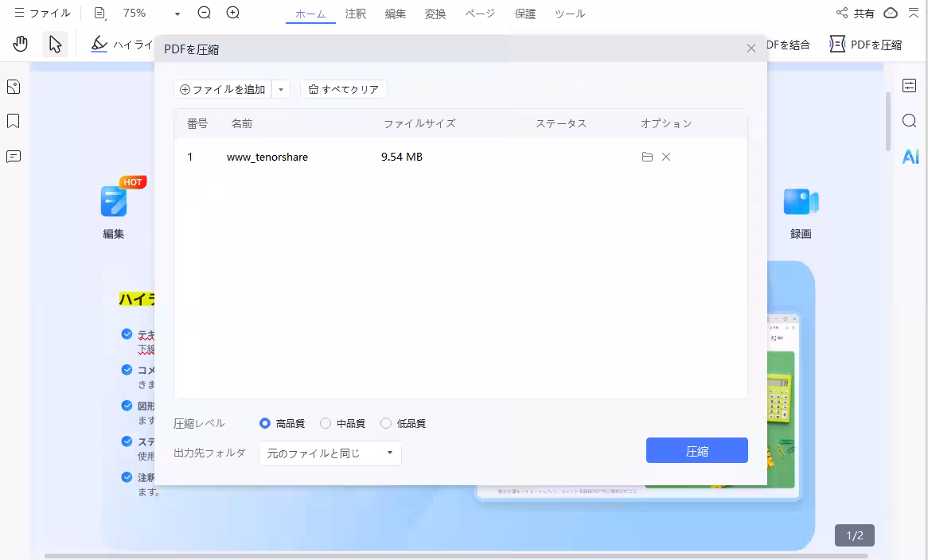Switch to the 注釈 tab
This screenshot has width=928, height=560.
[356, 13]
